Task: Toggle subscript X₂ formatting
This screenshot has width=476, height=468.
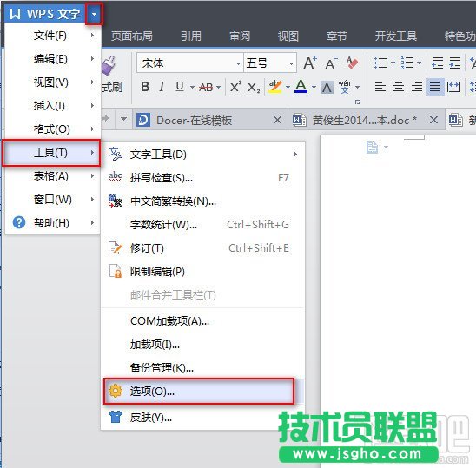Action: pyautogui.click(x=254, y=88)
